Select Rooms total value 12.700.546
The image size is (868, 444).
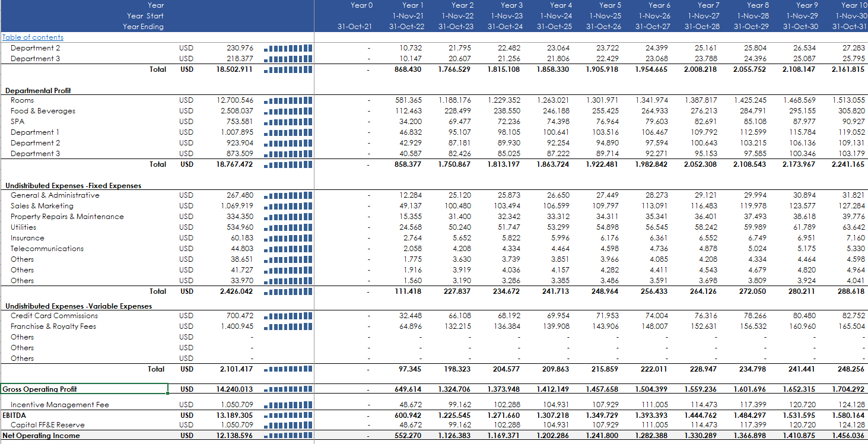pyautogui.click(x=236, y=100)
